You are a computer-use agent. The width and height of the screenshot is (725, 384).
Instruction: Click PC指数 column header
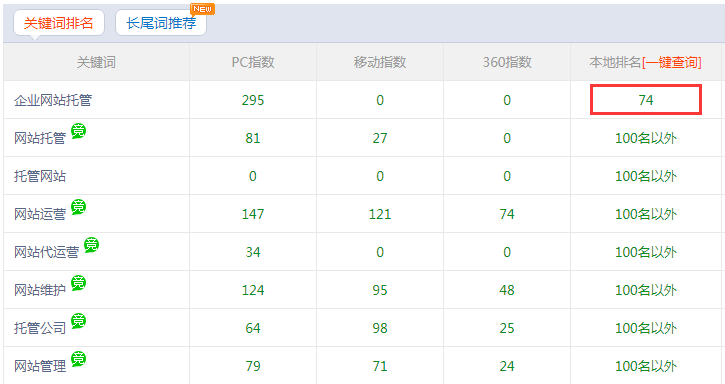(253, 62)
